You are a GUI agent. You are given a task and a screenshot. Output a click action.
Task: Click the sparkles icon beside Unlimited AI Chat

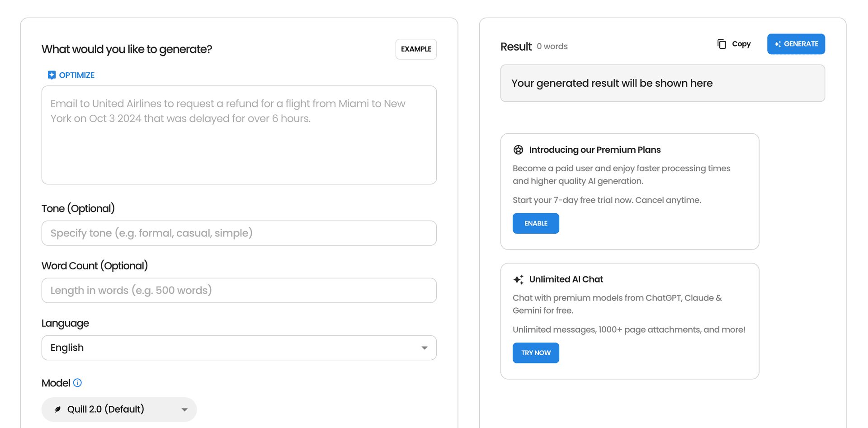[518, 279]
